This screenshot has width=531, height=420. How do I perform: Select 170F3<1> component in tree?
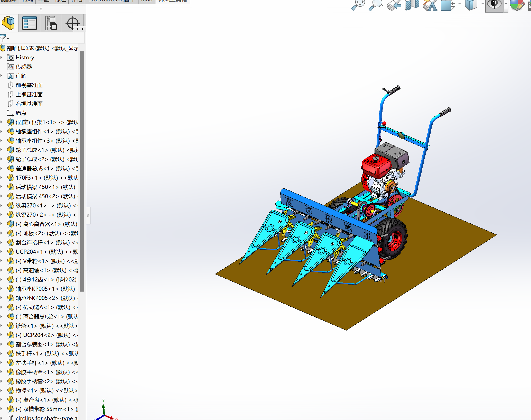[28, 178]
